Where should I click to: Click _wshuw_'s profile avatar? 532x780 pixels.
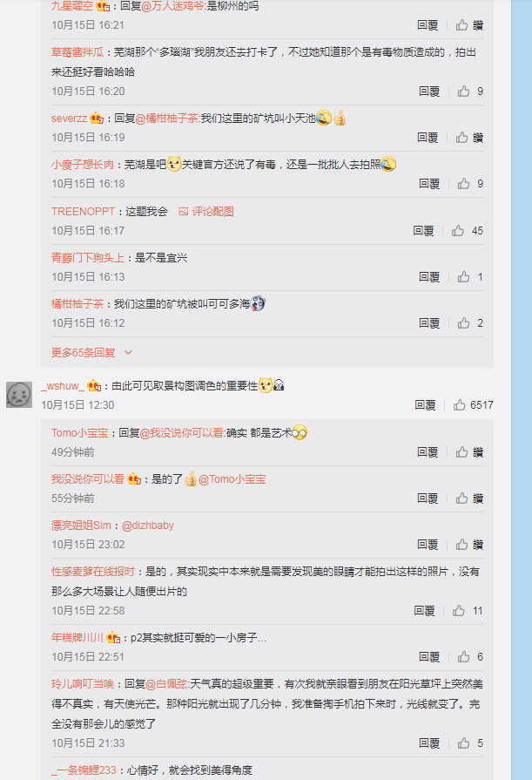(x=19, y=395)
